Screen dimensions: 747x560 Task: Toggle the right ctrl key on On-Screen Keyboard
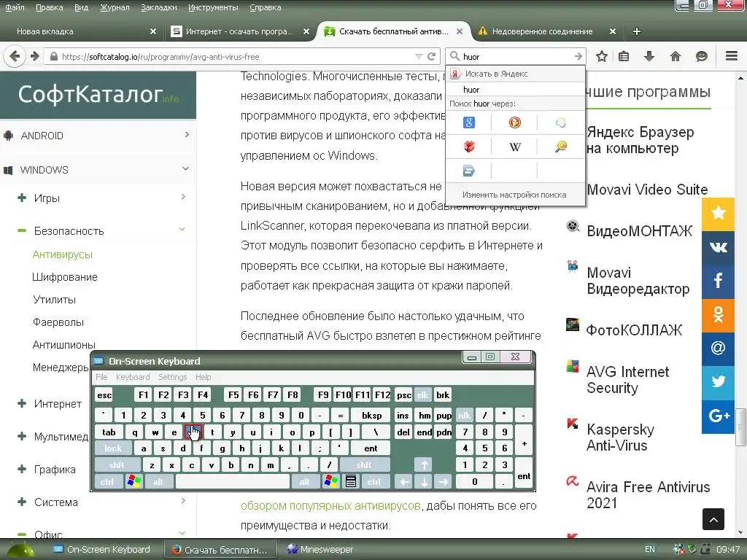tap(374, 481)
